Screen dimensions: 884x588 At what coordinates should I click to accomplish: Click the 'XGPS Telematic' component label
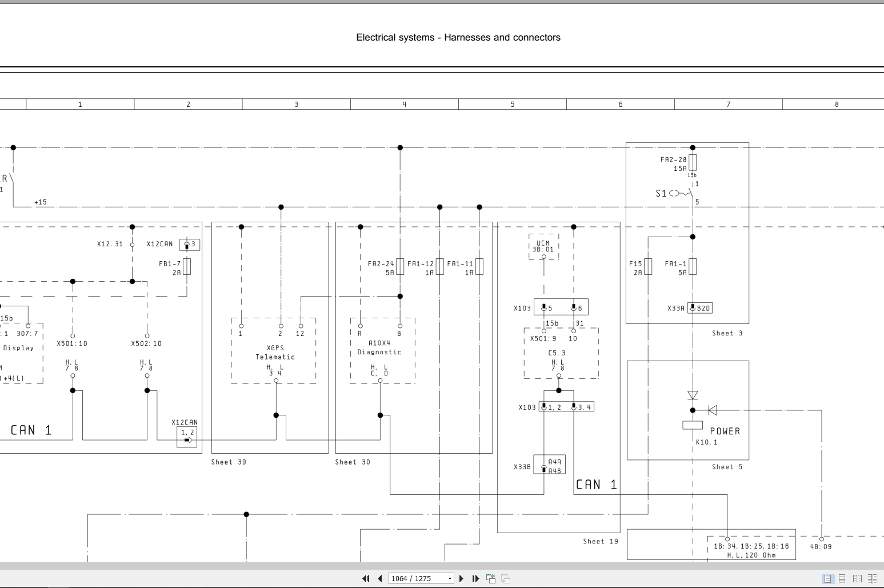[x=275, y=353]
